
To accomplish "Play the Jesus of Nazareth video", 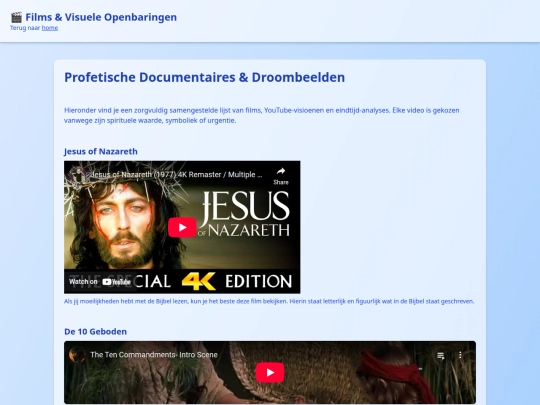I will [182, 227].
